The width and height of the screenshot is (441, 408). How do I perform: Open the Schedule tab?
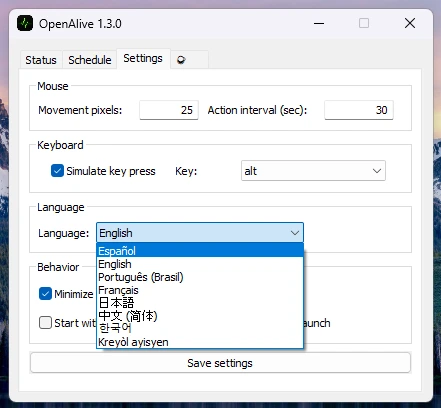pyautogui.click(x=90, y=60)
